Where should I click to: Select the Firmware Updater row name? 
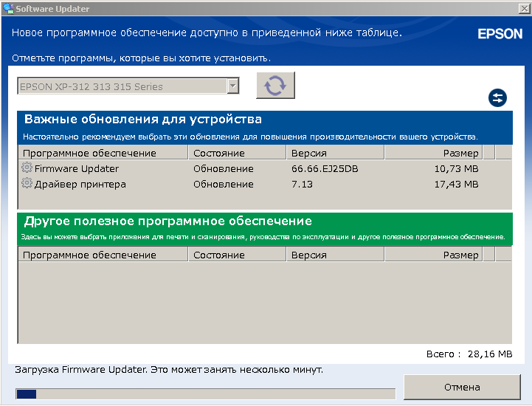click(77, 168)
